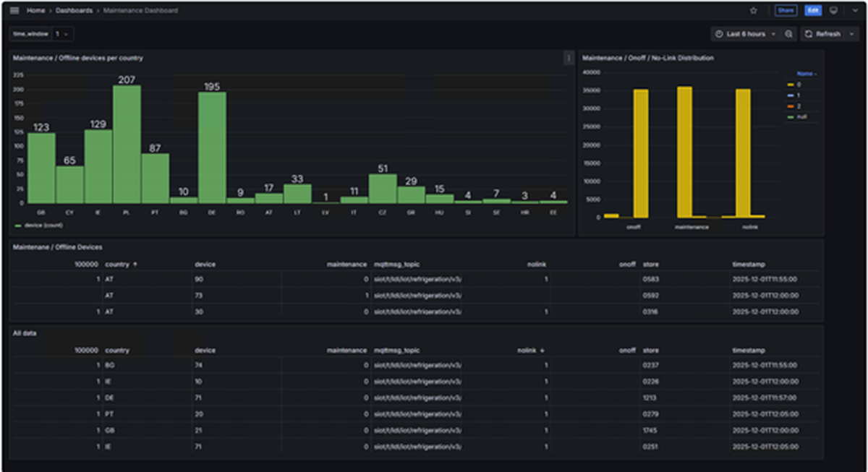Viewport: 868px width, 472px height.
Task: Zoom out the time range with magnifier icon
Action: [788, 34]
